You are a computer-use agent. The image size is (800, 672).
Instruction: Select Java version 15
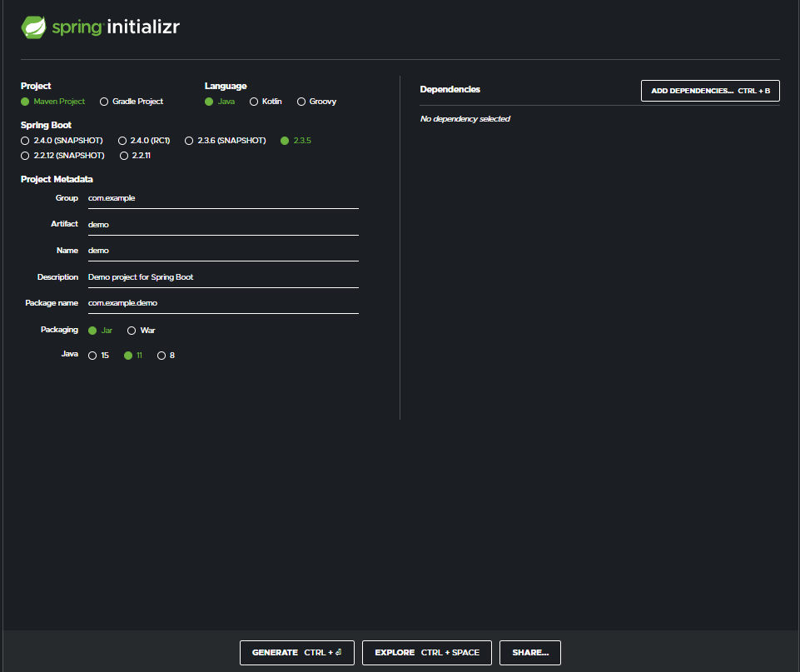pos(98,356)
